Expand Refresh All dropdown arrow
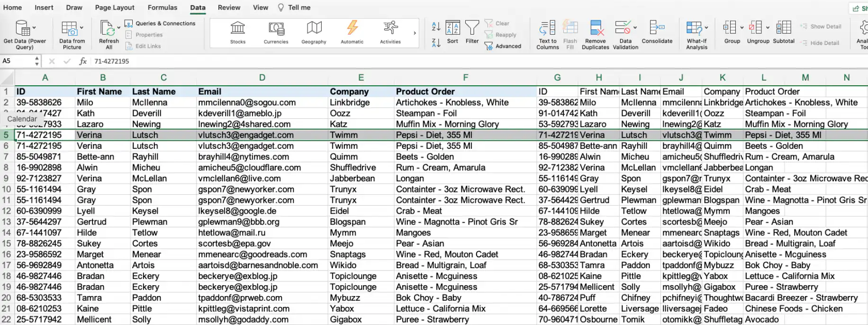 point(119,28)
